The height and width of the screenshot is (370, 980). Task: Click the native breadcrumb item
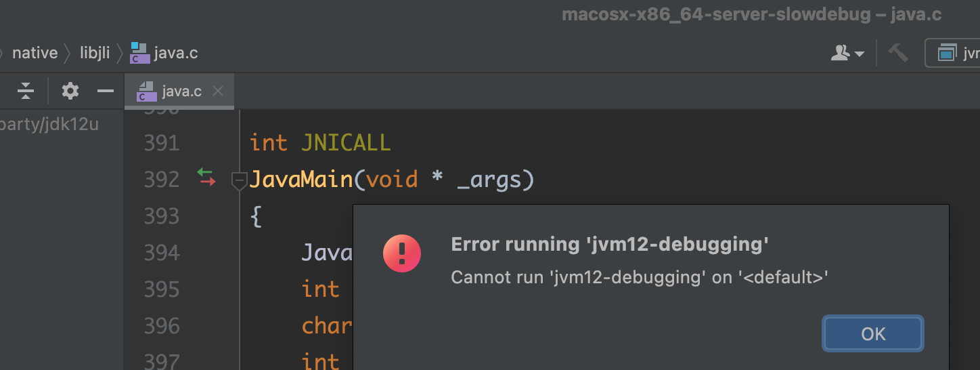click(35, 53)
